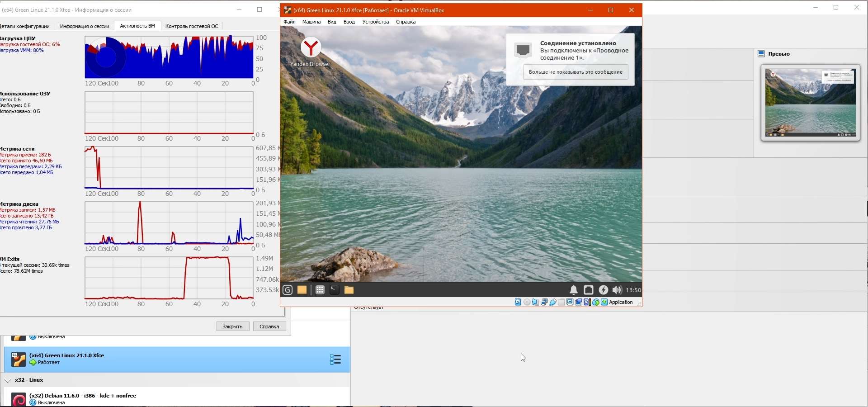Click the show desktop icon on VM panel
This screenshot has height=407, width=868.
pos(302,290)
